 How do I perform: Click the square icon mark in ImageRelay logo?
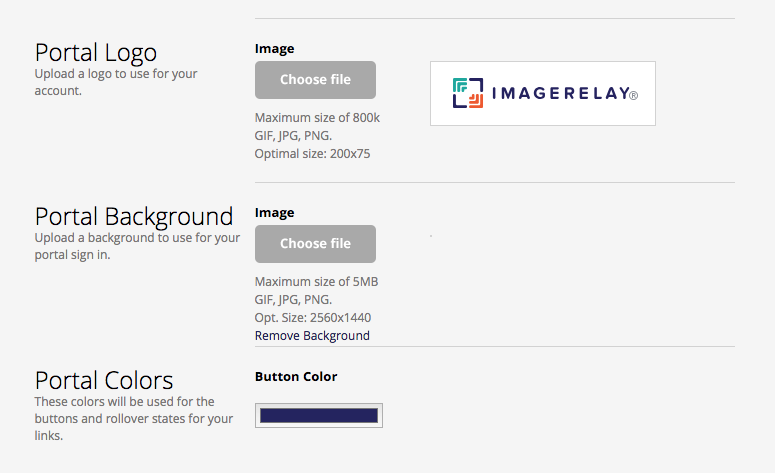[468, 93]
